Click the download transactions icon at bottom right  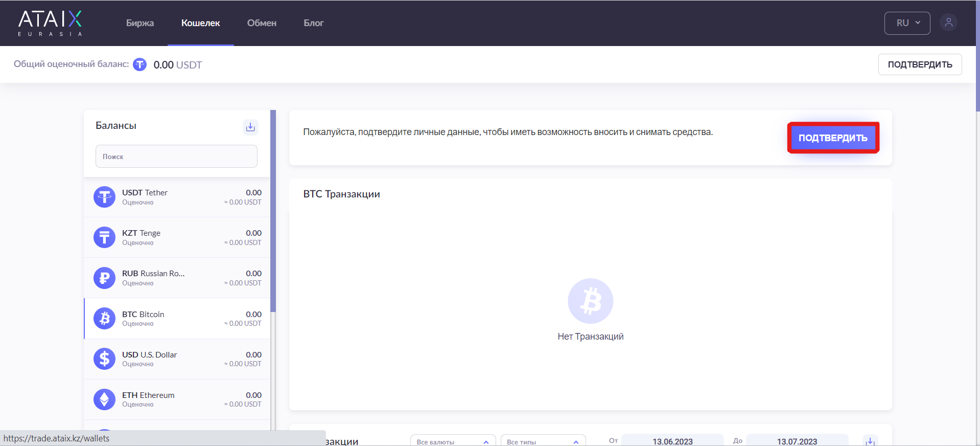point(870,441)
